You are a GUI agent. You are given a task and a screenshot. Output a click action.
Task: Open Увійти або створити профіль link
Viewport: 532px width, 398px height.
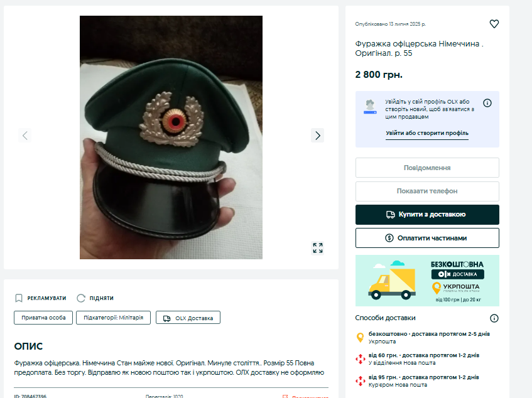(x=427, y=133)
